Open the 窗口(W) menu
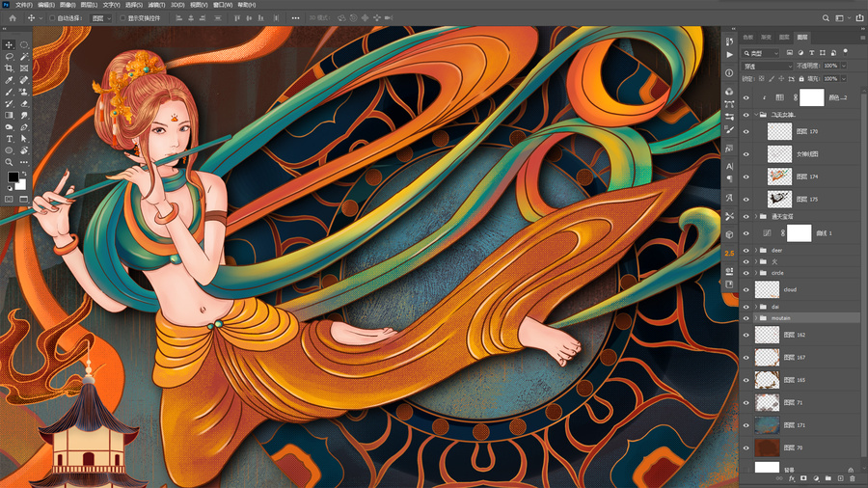This screenshot has height=488, width=868. click(223, 5)
